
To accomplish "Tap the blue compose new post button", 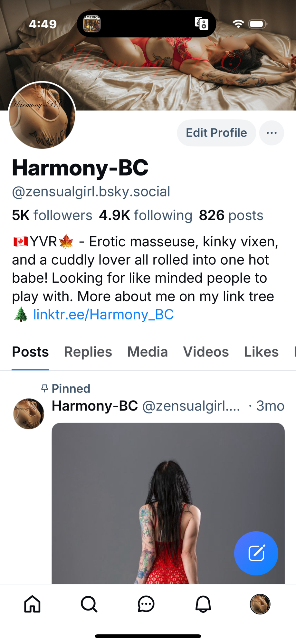I will (x=256, y=553).
